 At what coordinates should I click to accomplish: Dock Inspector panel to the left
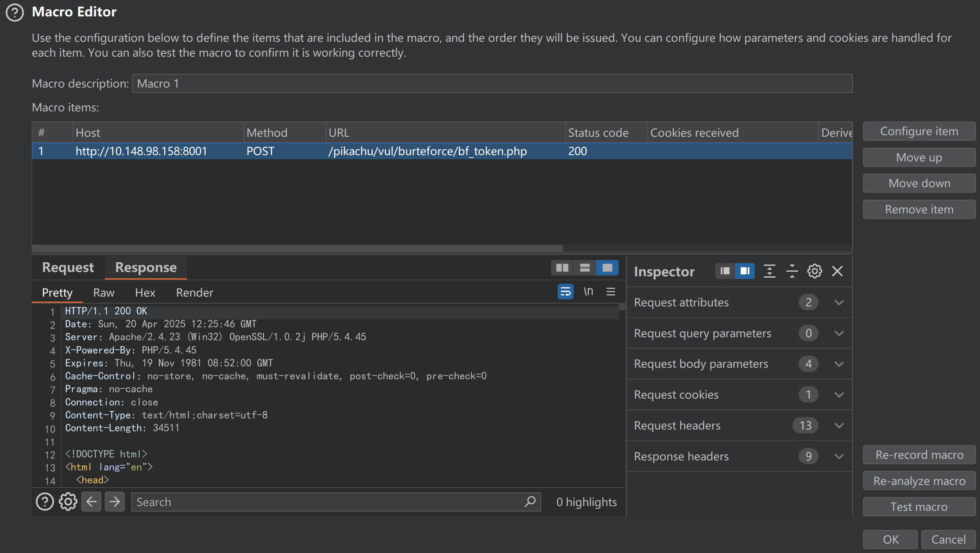[725, 271]
